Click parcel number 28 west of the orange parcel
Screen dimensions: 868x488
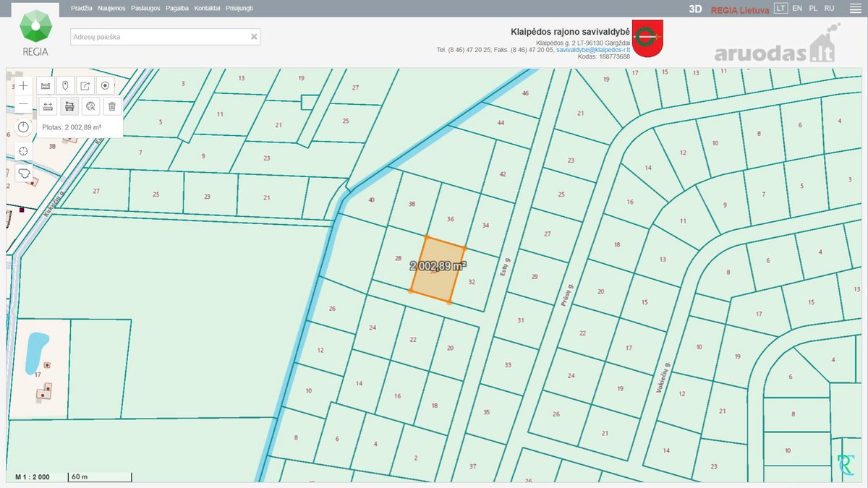398,258
